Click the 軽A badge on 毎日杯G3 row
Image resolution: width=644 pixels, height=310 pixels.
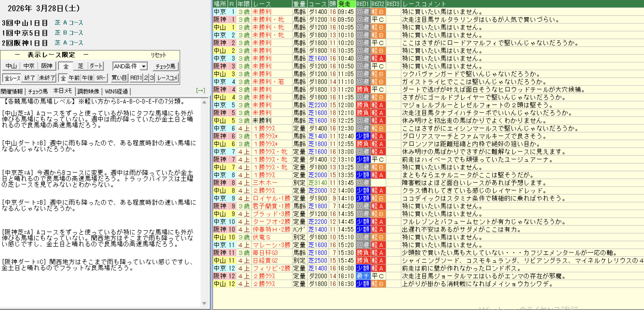pyautogui.click(x=378, y=253)
